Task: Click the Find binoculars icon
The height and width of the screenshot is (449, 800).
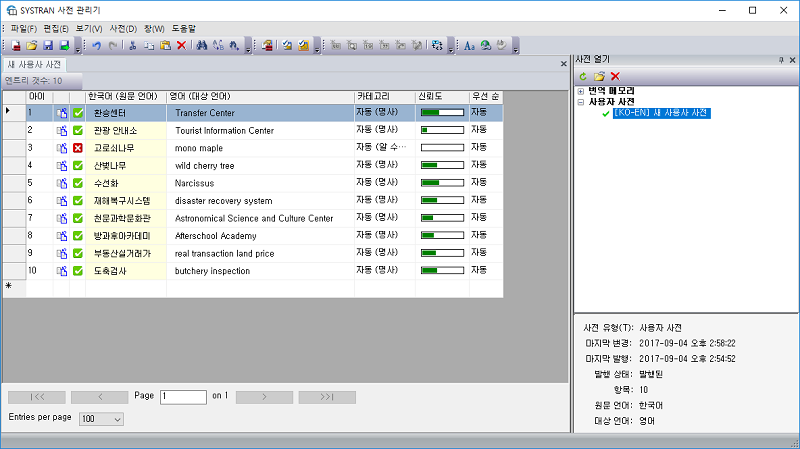Action: click(202, 45)
